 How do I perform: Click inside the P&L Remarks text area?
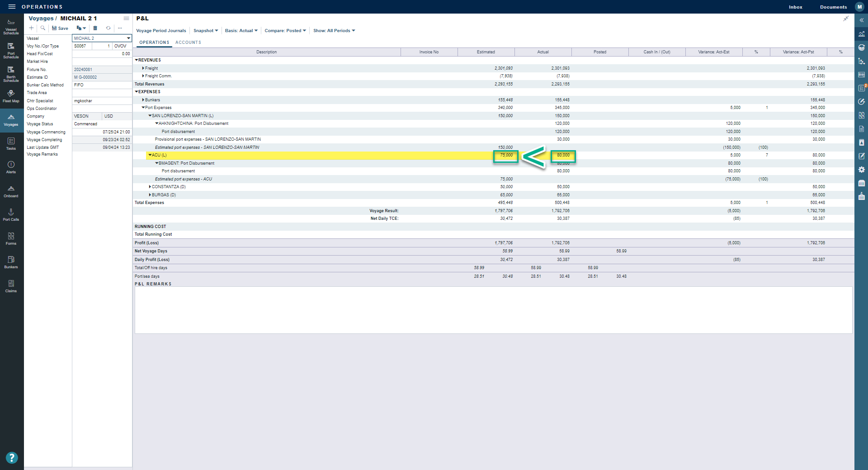click(x=493, y=310)
